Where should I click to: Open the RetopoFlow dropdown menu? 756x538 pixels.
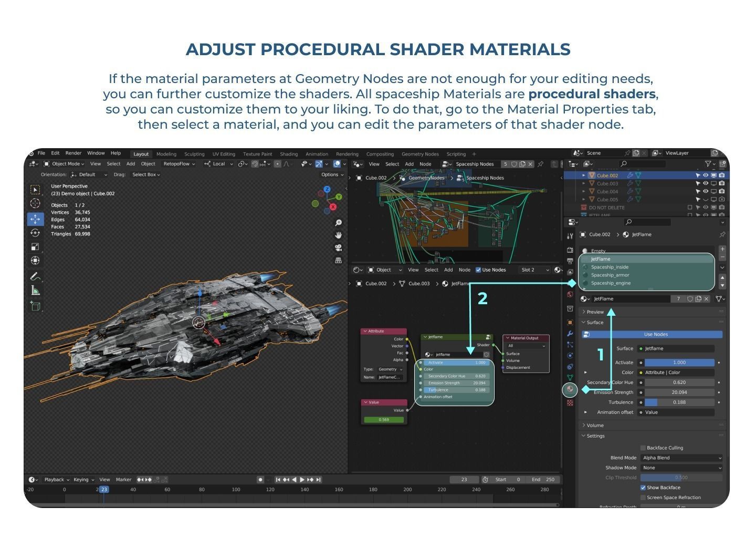tap(179, 164)
